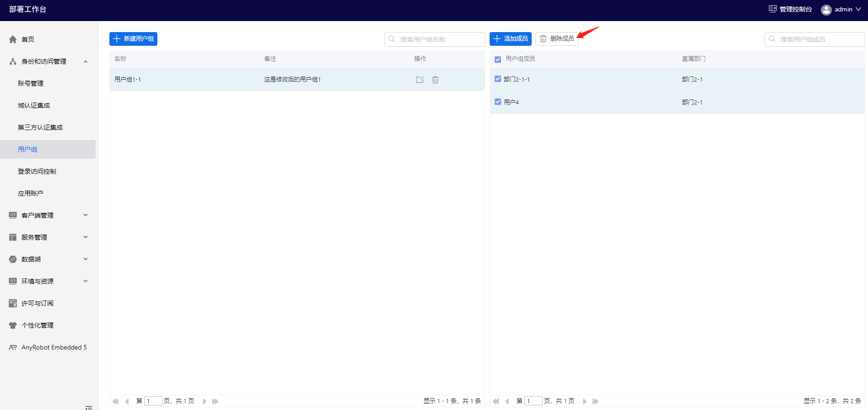
Task: Click the 环境与资源 sidebar icon
Action: [13, 281]
